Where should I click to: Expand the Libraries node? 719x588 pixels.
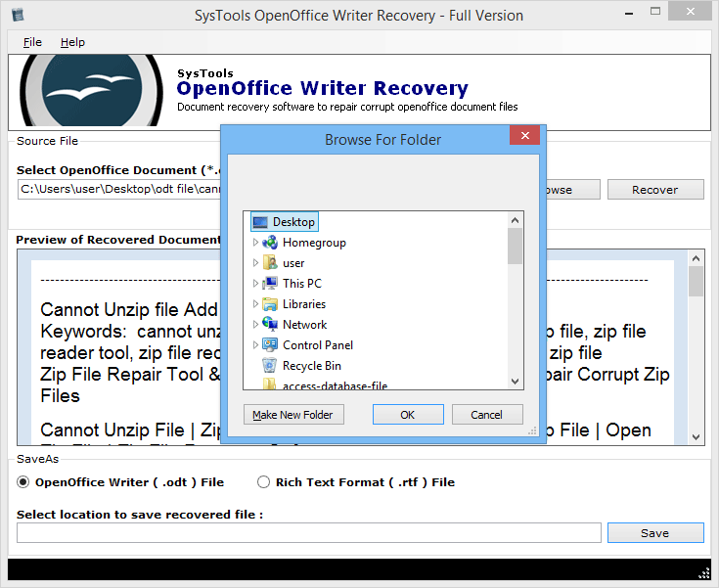255,303
